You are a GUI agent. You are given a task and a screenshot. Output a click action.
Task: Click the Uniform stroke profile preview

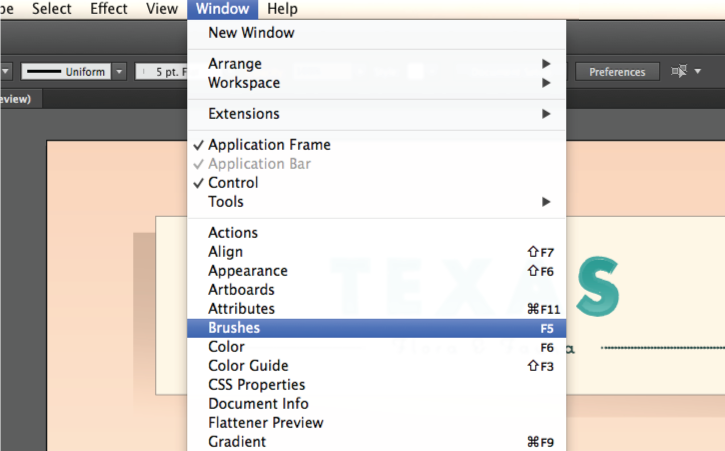[x=66, y=72]
